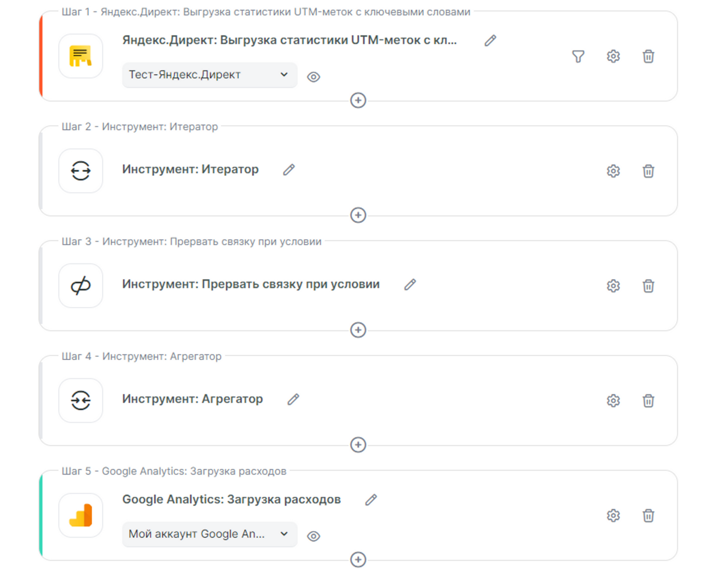Image resolution: width=728 pixels, height=574 pixels.
Task: Delete the Google Analytics step
Action: [x=648, y=515]
